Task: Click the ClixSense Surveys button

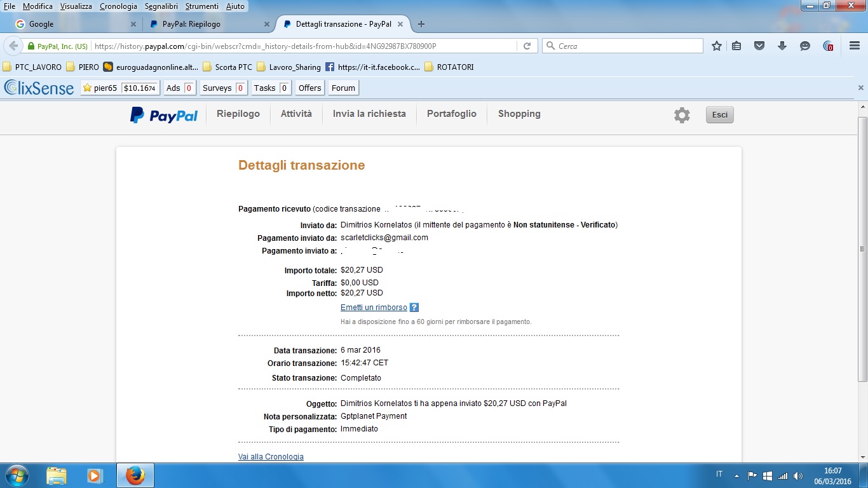Action: tap(224, 88)
